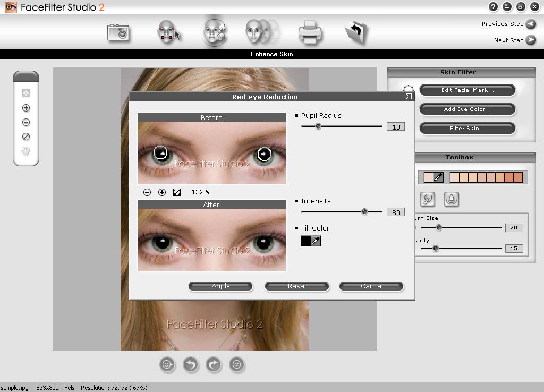The height and width of the screenshot is (392, 544).
Task: Pick the darkest skin tone swatch
Action: click(518, 177)
